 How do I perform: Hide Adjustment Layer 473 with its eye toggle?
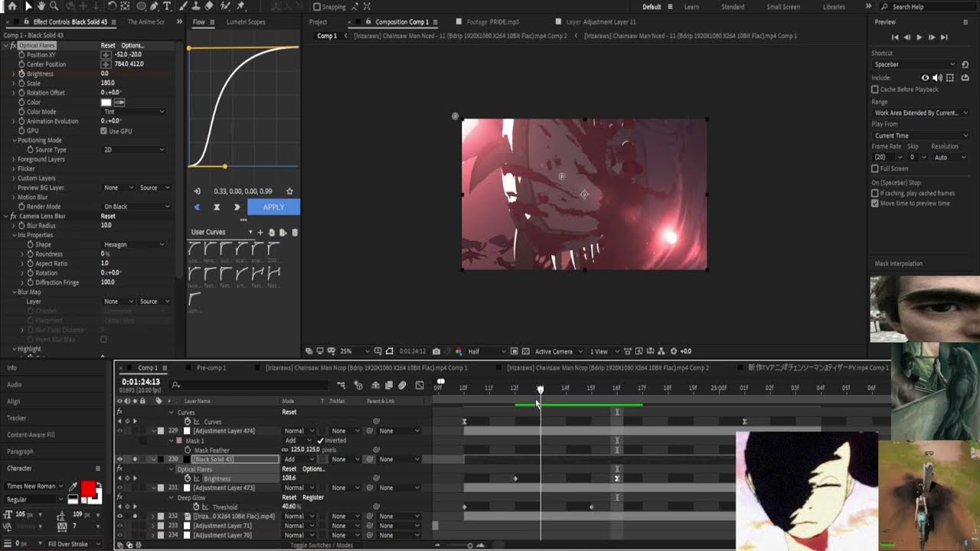click(119, 487)
